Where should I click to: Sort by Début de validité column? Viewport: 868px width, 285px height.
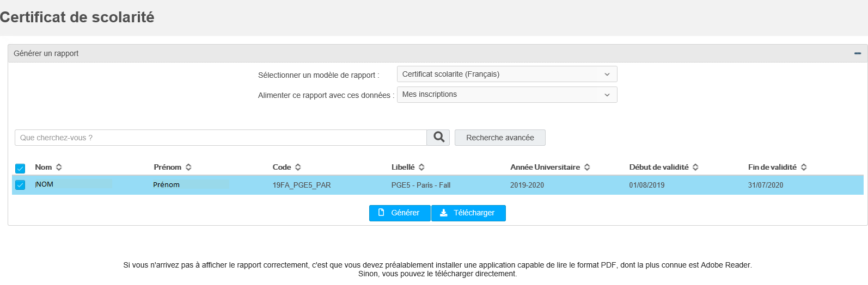pos(664,167)
